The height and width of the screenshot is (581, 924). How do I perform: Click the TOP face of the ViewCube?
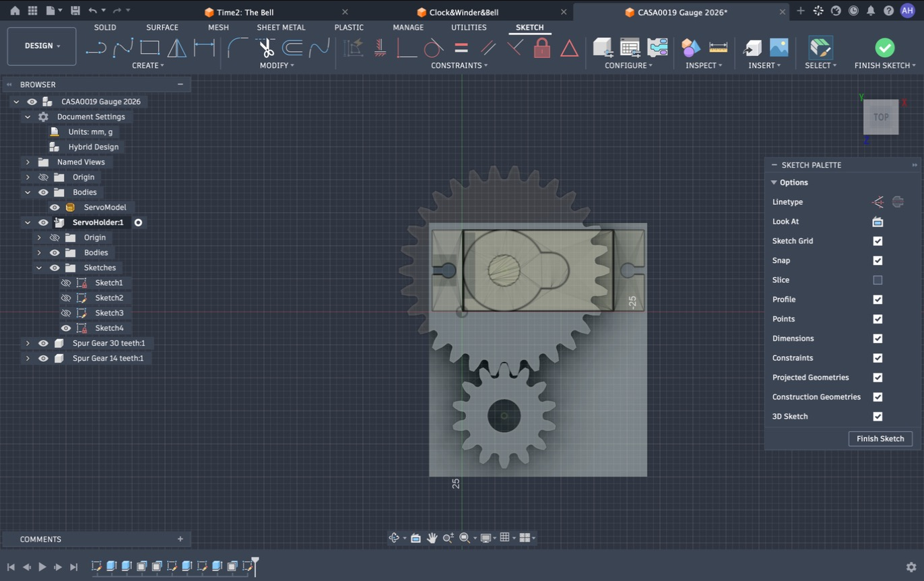pyautogui.click(x=881, y=117)
